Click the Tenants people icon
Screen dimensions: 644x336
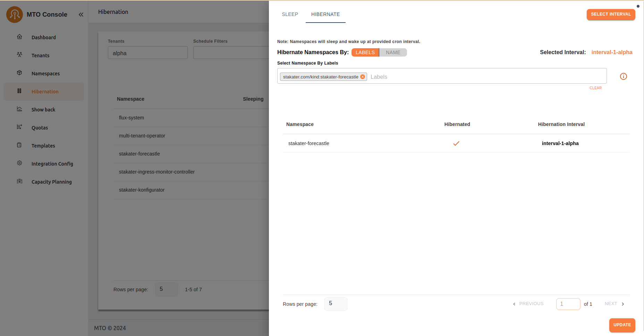pos(19,55)
